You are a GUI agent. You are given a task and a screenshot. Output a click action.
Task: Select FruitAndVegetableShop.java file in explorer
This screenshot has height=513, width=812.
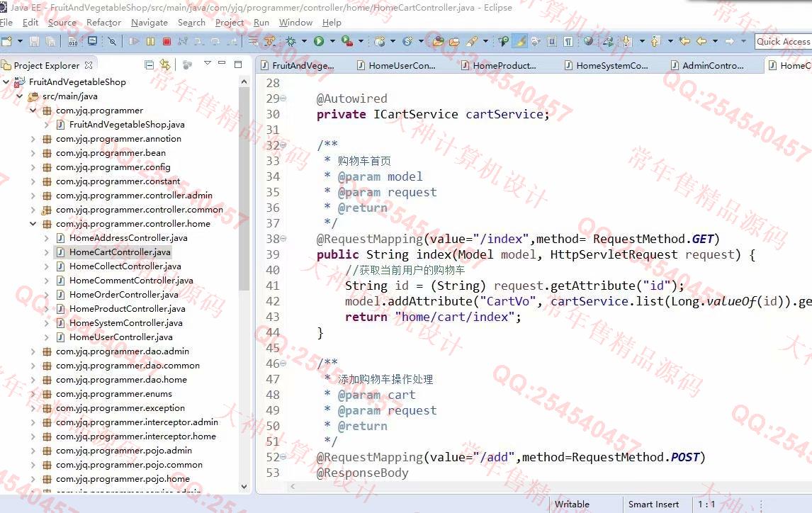point(126,125)
